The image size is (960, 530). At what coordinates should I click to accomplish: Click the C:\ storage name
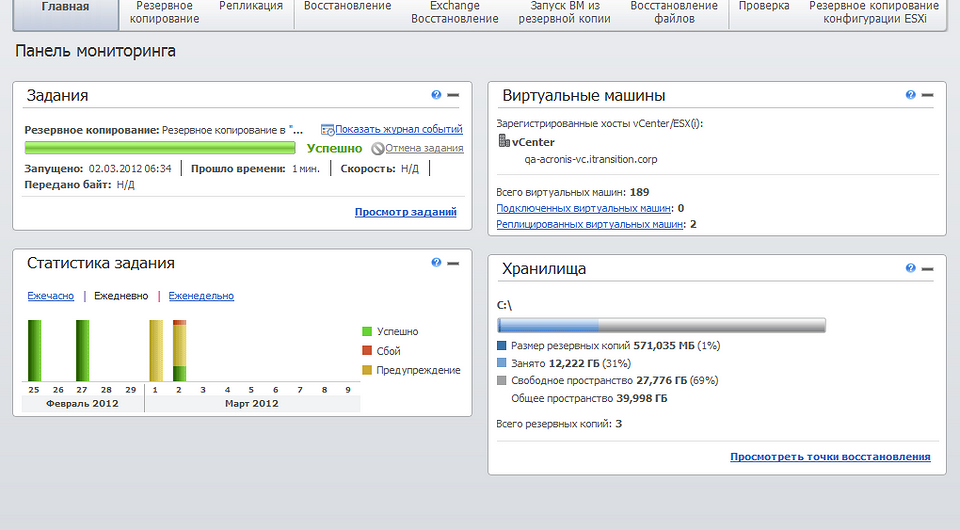coord(504,305)
